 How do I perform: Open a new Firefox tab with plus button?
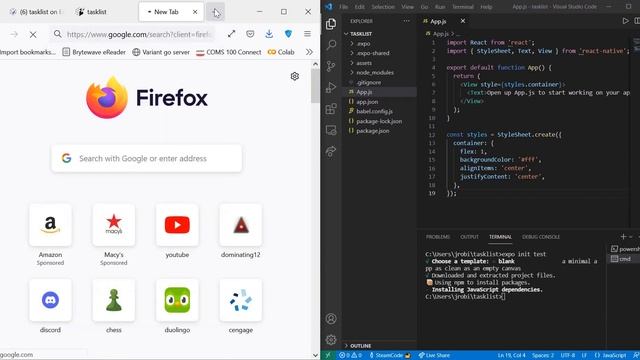216,12
